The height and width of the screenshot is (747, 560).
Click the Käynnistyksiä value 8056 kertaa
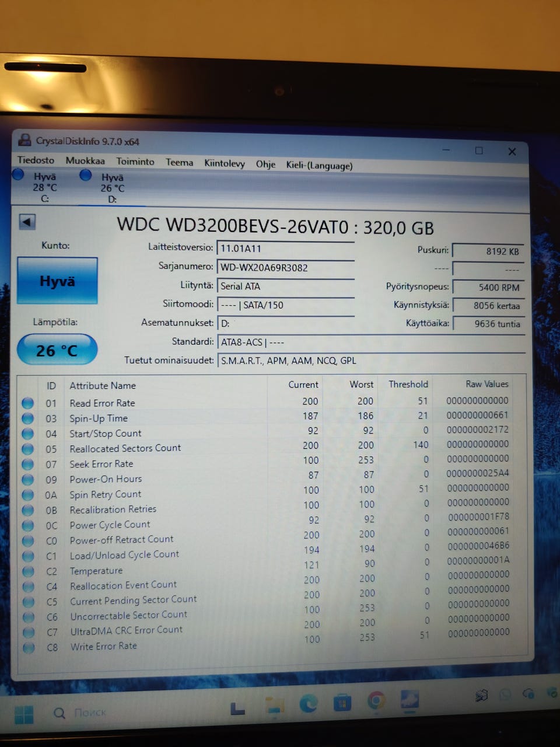pos(489,305)
